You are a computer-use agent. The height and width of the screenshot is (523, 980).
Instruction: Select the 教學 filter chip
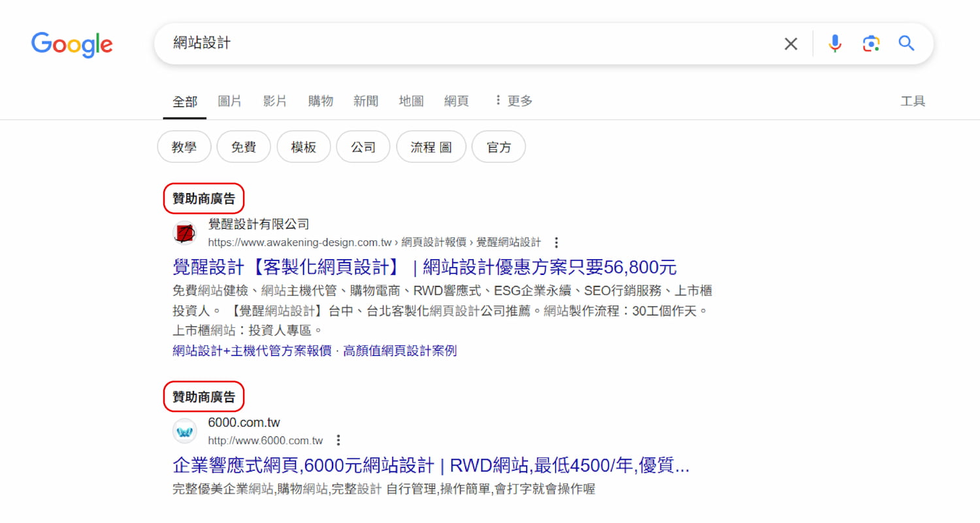click(x=184, y=147)
